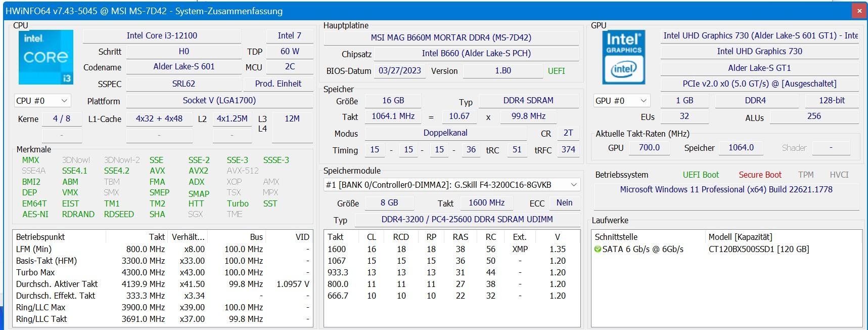Click the AVX-512 feature flag

pyautogui.click(x=243, y=171)
